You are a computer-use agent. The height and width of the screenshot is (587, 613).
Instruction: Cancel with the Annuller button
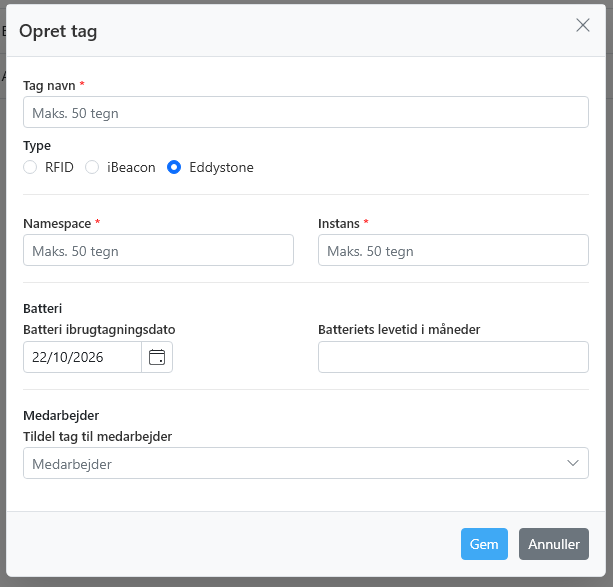tap(554, 544)
